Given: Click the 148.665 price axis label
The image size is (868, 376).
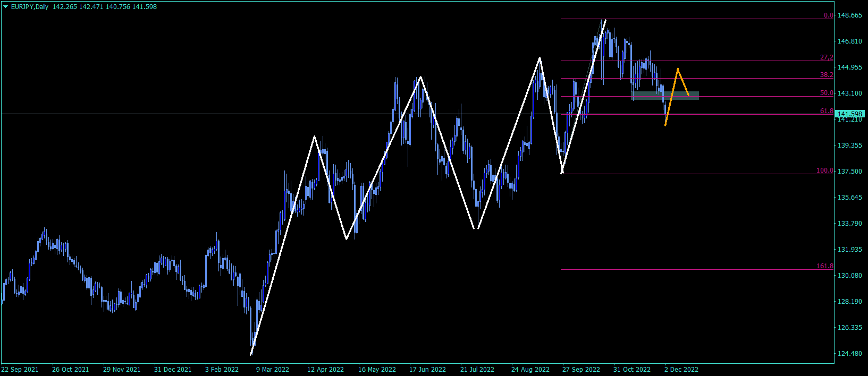Looking at the screenshot, I should 850,15.
